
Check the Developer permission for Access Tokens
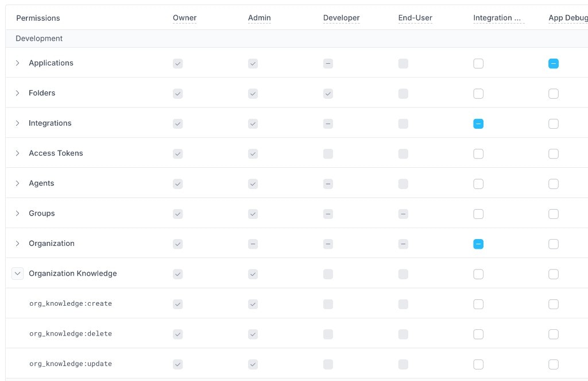[328, 153]
